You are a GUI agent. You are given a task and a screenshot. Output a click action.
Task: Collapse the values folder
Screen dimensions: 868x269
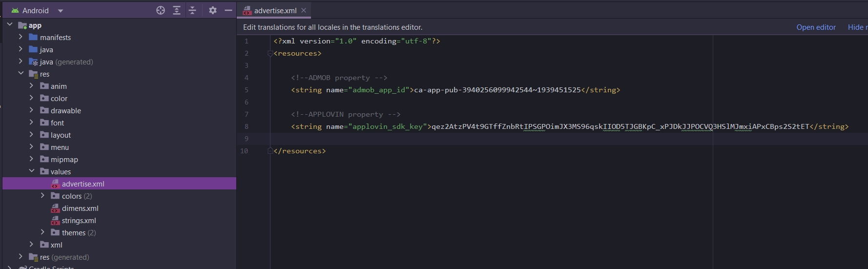tap(32, 171)
